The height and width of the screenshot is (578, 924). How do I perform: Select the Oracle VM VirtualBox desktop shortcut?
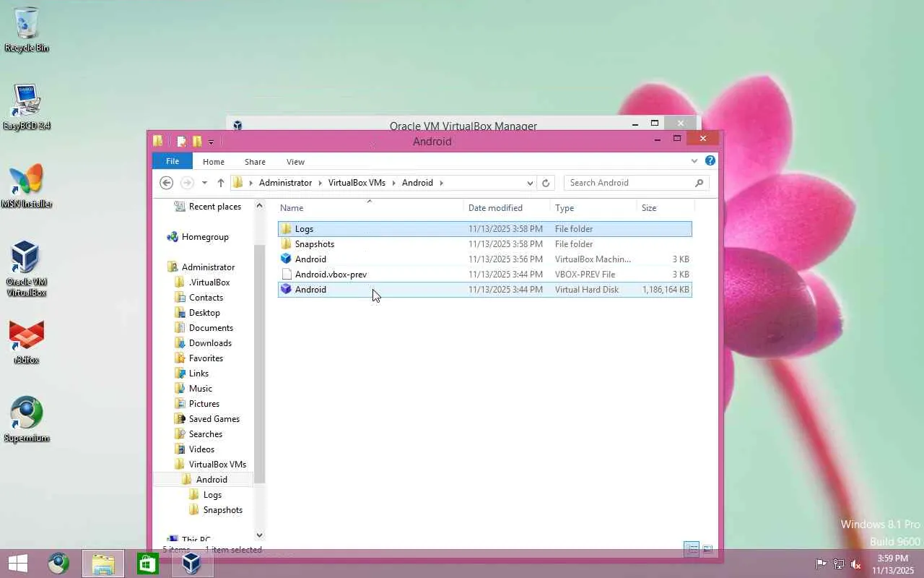[27, 268]
